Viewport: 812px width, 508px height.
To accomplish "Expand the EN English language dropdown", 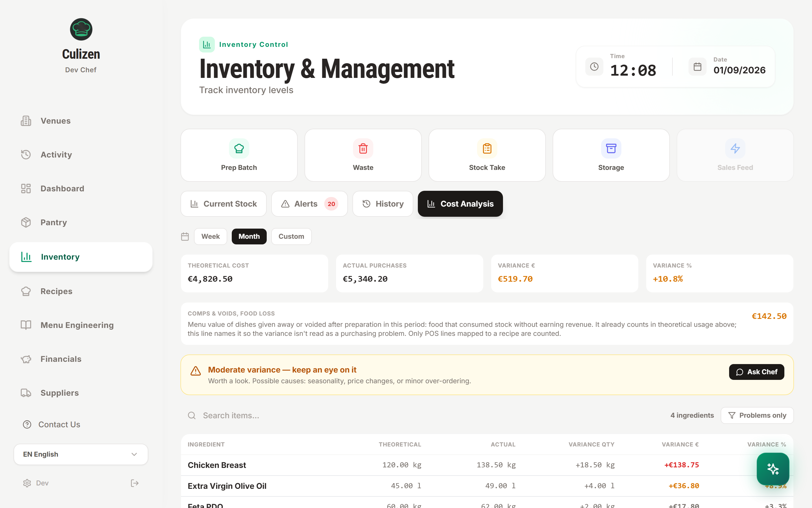I will [x=81, y=454].
